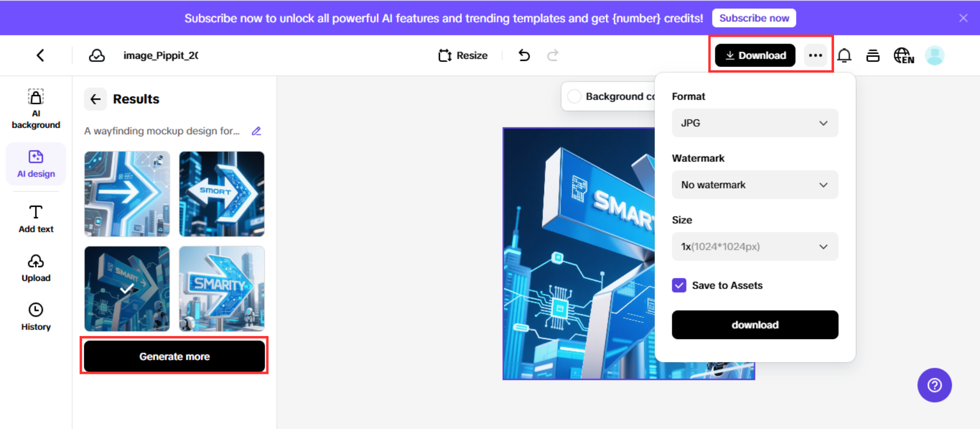
Task: Click the Subscribe now button
Action: click(x=754, y=18)
